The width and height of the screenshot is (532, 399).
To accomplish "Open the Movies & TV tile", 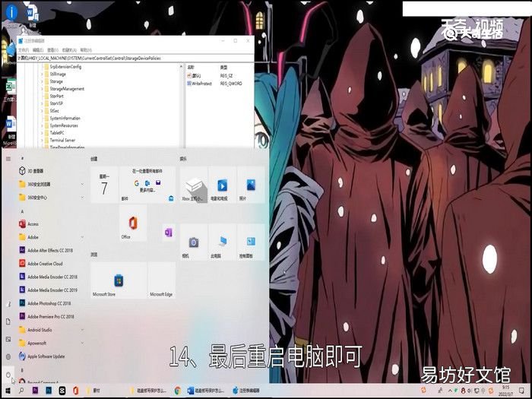I will (222, 185).
